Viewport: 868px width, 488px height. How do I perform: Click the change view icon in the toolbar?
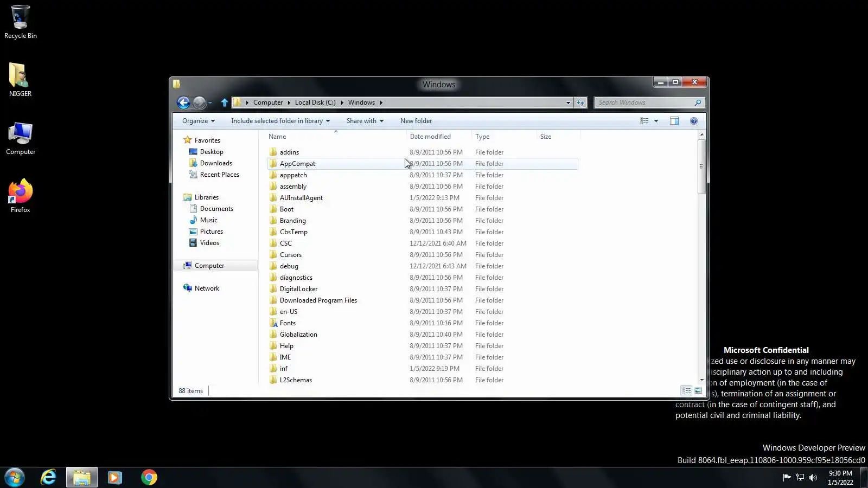(x=644, y=121)
